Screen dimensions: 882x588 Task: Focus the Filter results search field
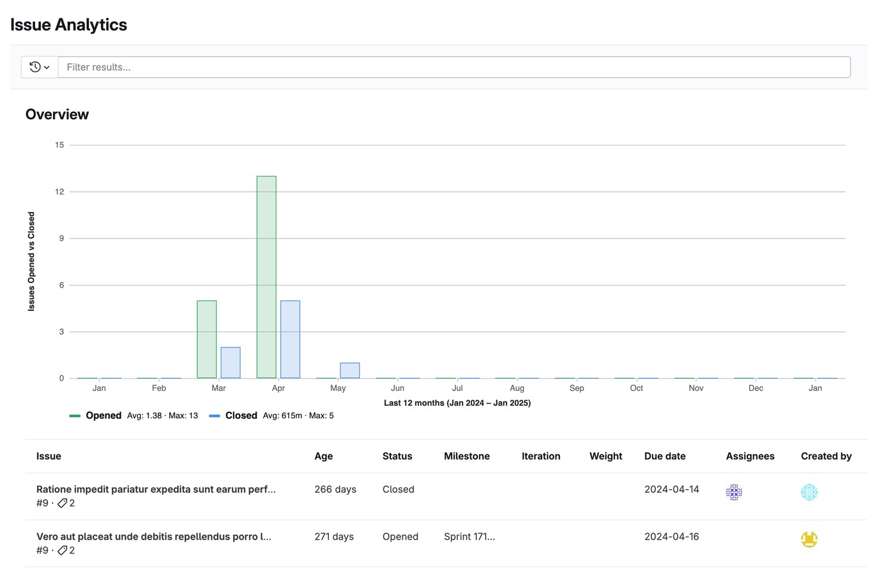coord(454,67)
